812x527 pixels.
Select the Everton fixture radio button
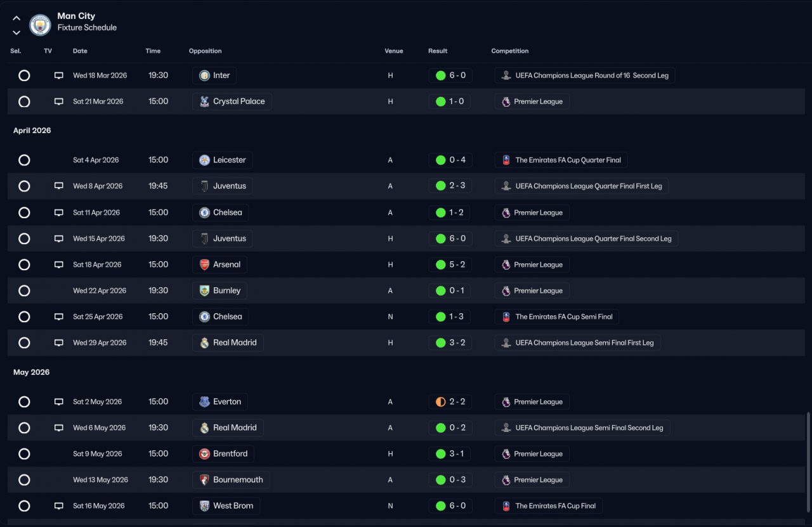24,401
